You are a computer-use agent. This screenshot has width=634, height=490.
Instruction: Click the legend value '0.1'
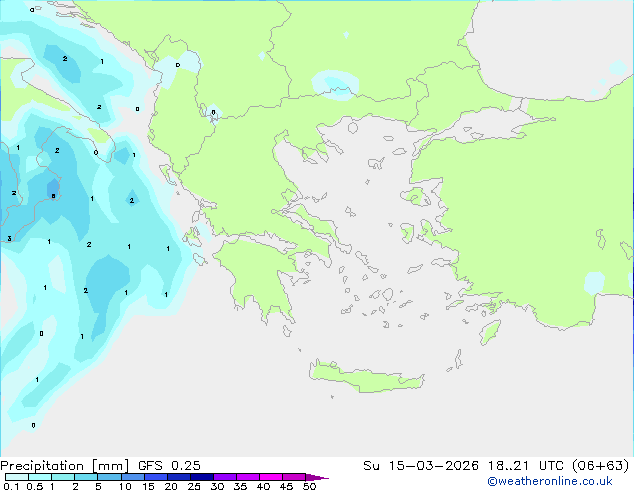click(11, 486)
